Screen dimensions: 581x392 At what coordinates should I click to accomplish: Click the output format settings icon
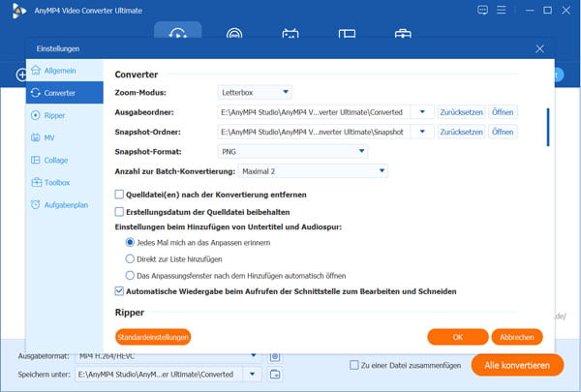pyautogui.click(x=275, y=357)
